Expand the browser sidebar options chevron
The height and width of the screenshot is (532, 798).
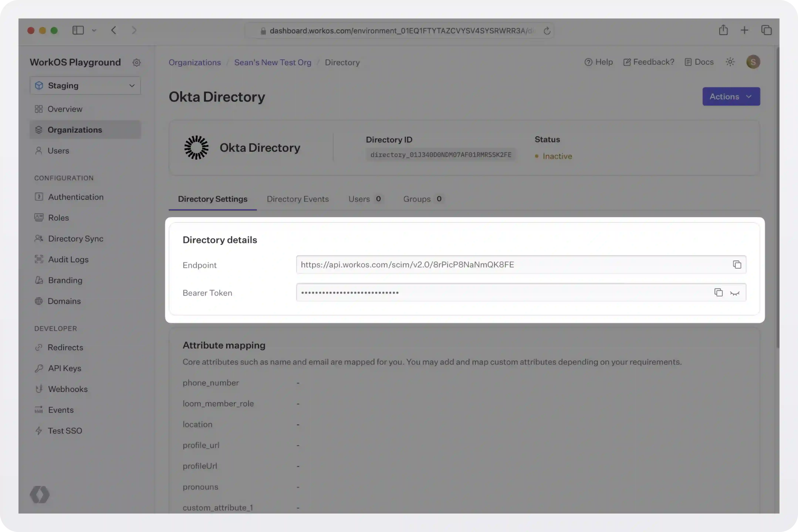click(94, 30)
